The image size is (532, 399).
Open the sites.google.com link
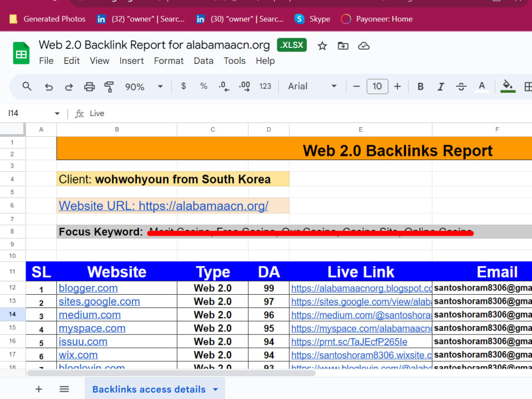pyautogui.click(x=99, y=301)
